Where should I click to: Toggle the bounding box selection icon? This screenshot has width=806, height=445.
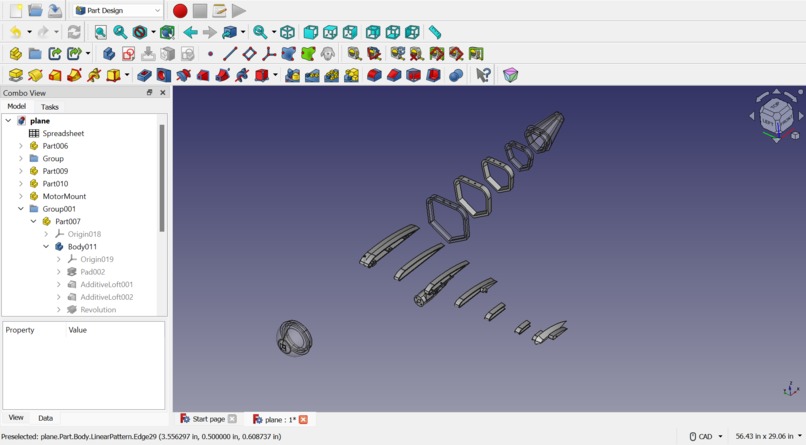[x=167, y=32]
